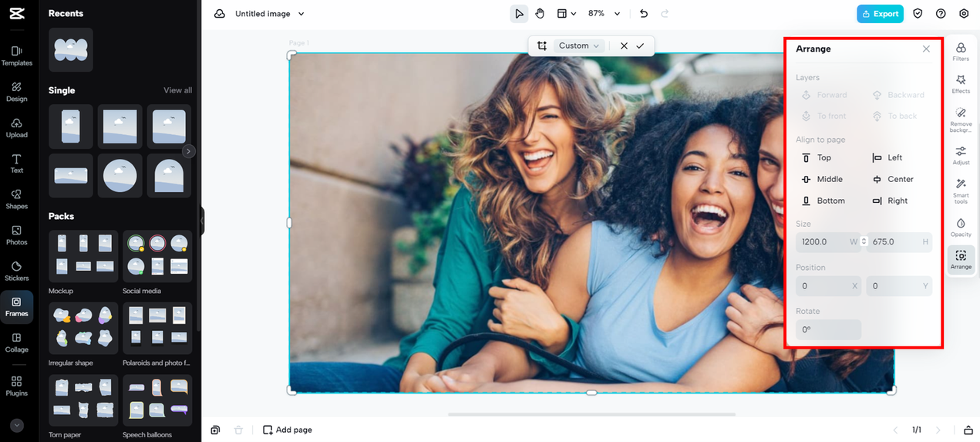This screenshot has height=442, width=980.
Task: Align the image to Right
Action: click(890, 201)
